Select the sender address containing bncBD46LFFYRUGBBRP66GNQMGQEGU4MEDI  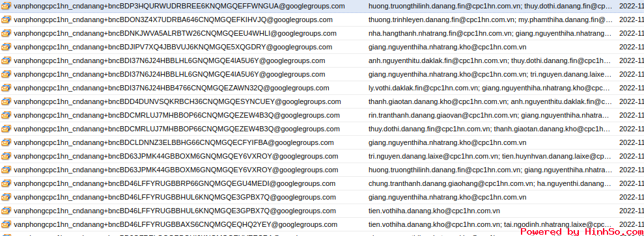[175, 183]
